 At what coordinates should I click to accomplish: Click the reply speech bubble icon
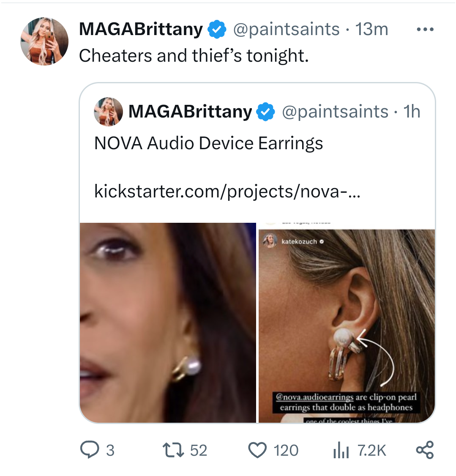pos(89,450)
